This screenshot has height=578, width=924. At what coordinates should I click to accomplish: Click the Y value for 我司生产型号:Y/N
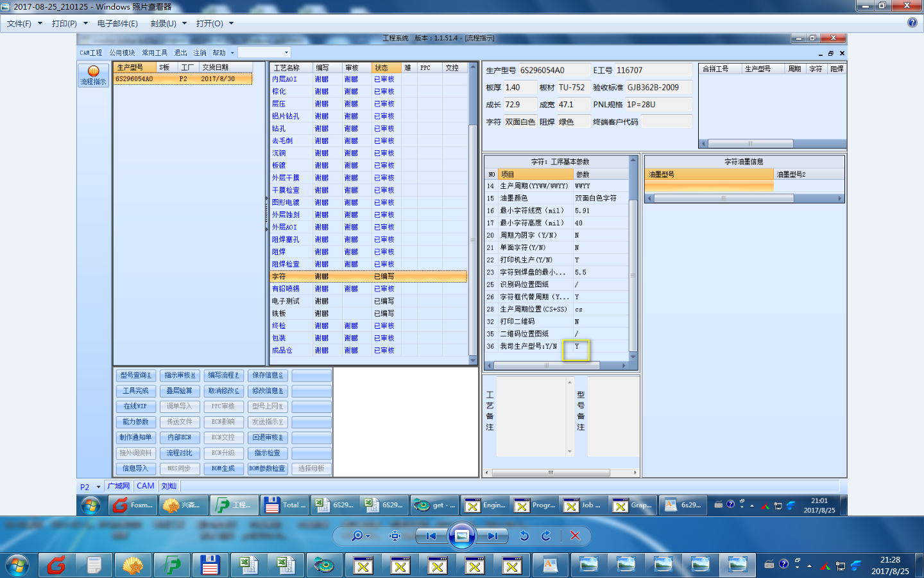(x=577, y=346)
